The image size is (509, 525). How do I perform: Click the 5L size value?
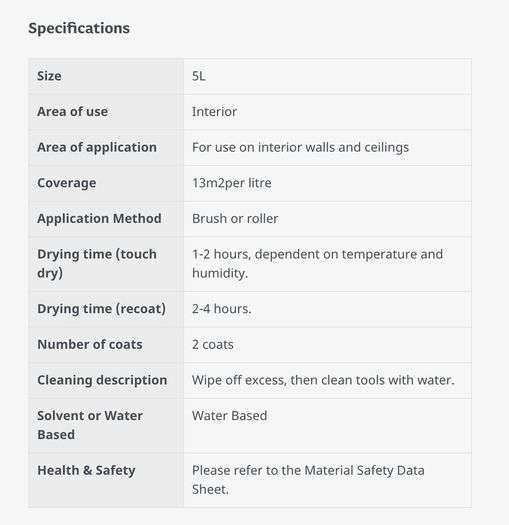pyautogui.click(x=199, y=76)
